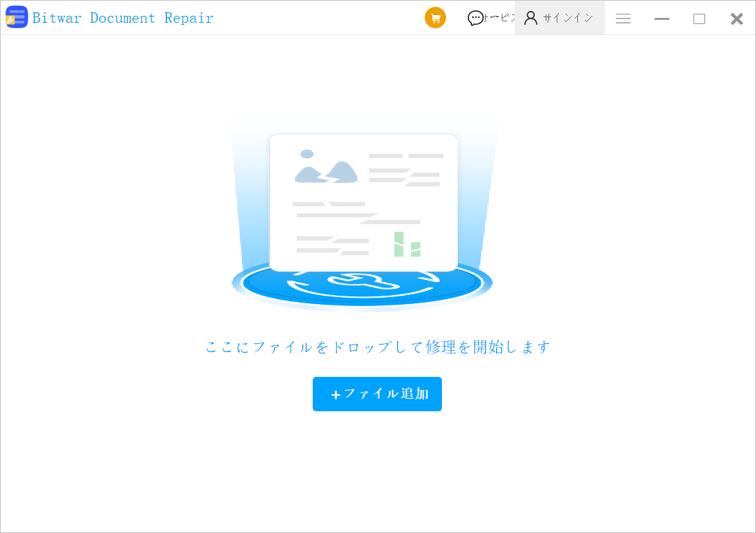Click the broken mountain image placeholder
Viewport: 756px width, 533px height.
326,168
